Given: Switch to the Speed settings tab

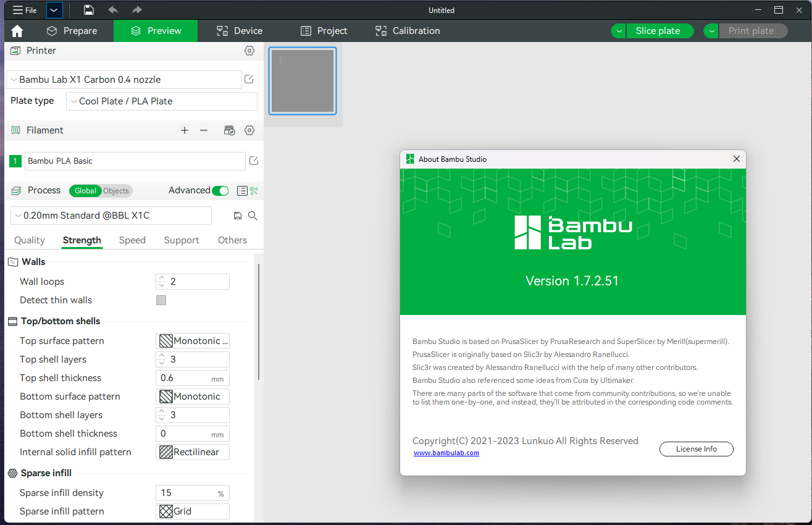Looking at the screenshot, I should point(132,240).
